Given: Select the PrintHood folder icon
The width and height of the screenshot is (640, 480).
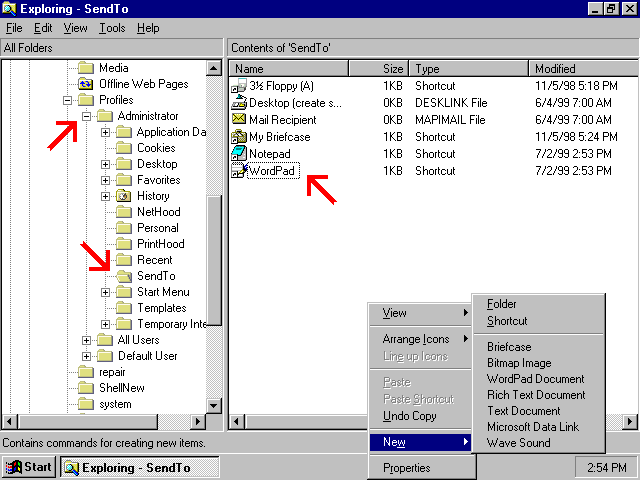Looking at the screenshot, I should pos(124,244).
